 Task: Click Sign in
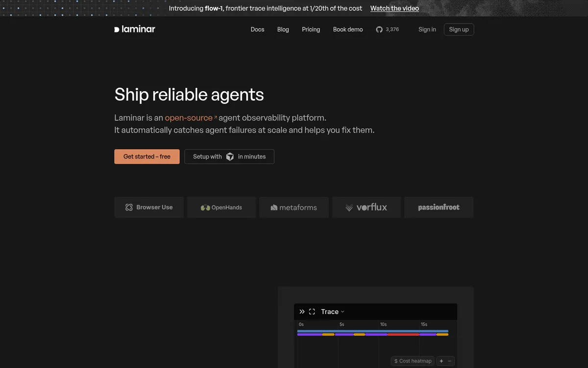tap(427, 29)
